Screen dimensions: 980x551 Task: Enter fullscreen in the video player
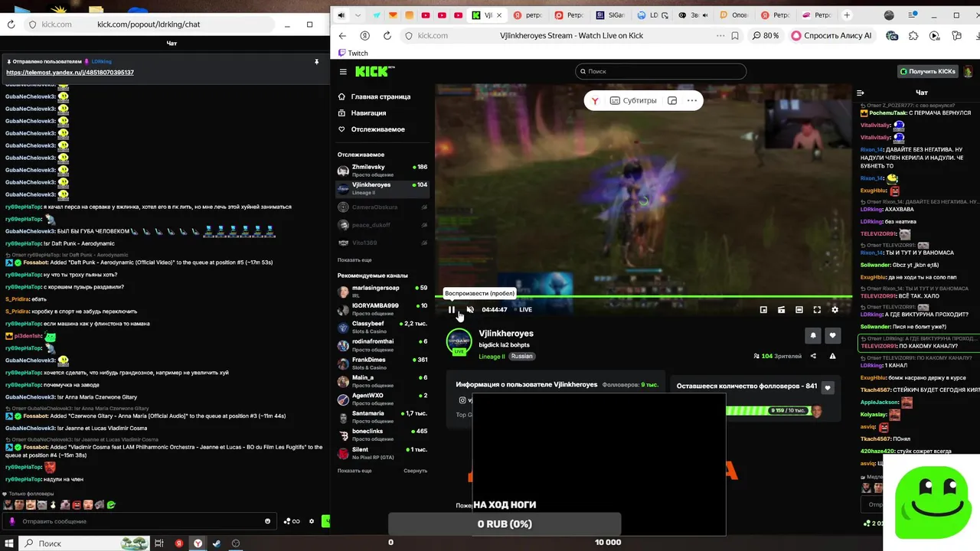(x=817, y=309)
